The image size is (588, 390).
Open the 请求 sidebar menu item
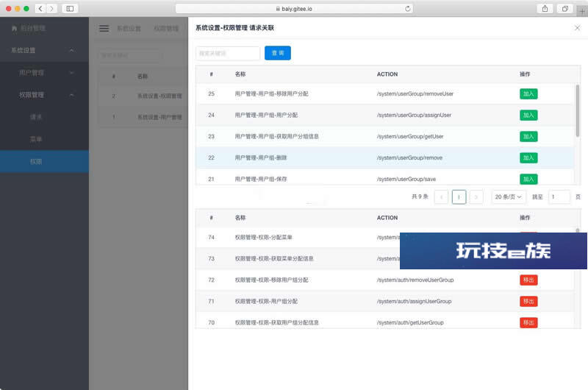pyautogui.click(x=36, y=117)
